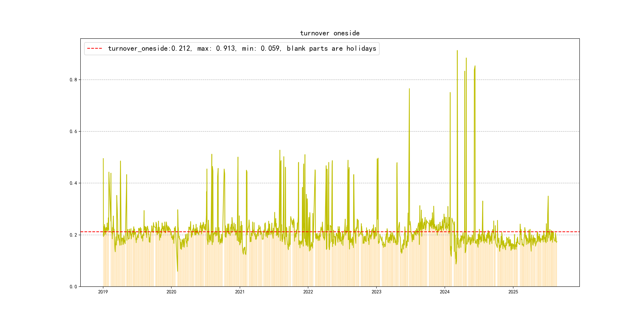Click the 0.4 y-axis tick label

coord(73,183)
